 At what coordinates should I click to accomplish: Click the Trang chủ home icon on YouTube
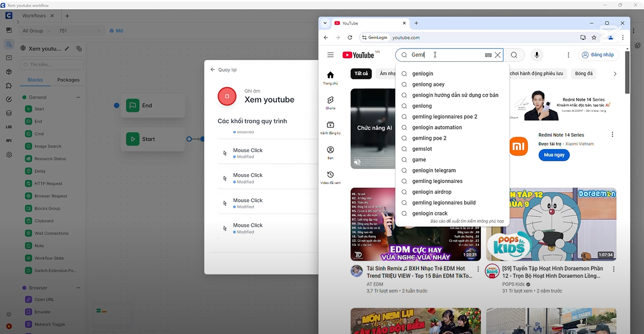[330, 75]
